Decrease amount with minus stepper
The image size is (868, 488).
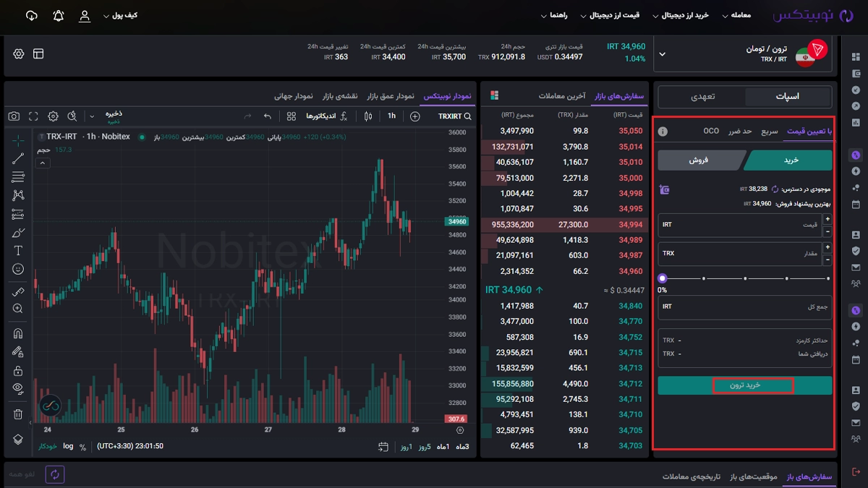pyautogui.click(x=827, y=260)
